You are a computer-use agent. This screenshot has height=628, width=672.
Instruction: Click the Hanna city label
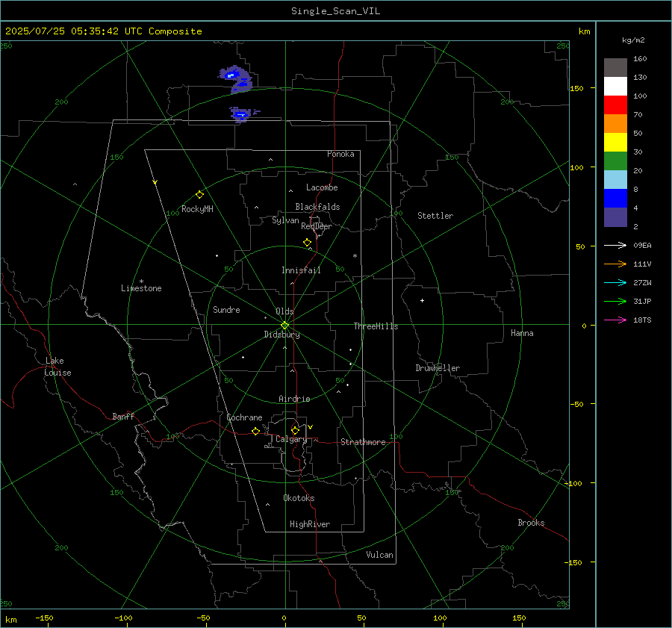point(522,333)
